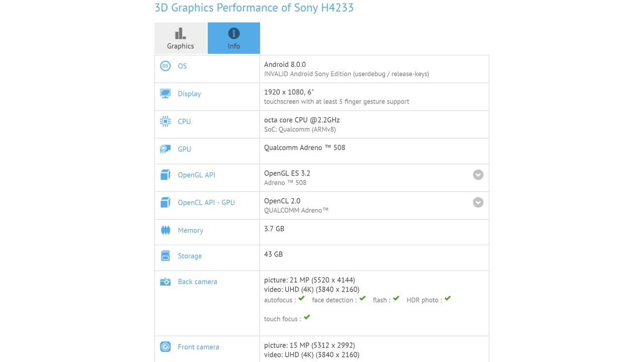The height and width of the screenshot is (362, 644).
Task: Click the Front camera icon
Action: (165, 347)
